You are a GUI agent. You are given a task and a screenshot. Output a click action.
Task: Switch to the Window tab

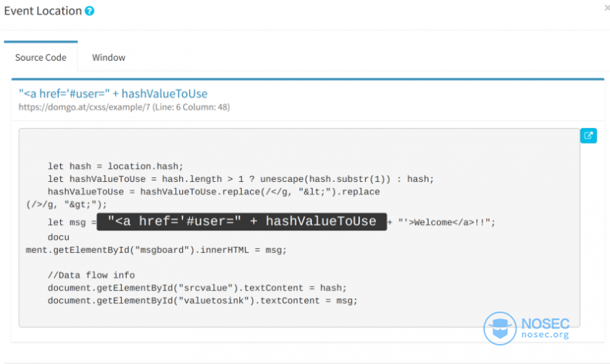(109, 58)
